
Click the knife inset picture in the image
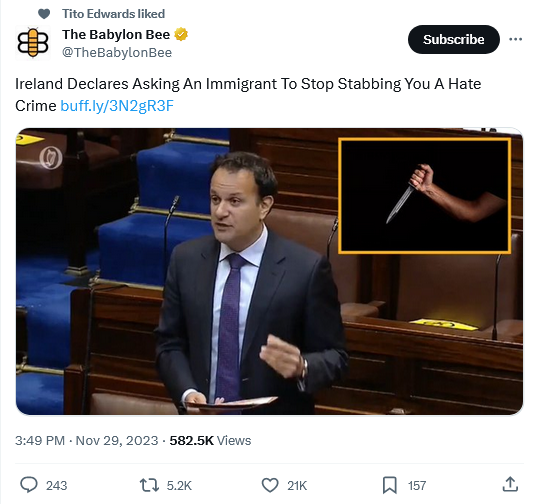(424, 196)
